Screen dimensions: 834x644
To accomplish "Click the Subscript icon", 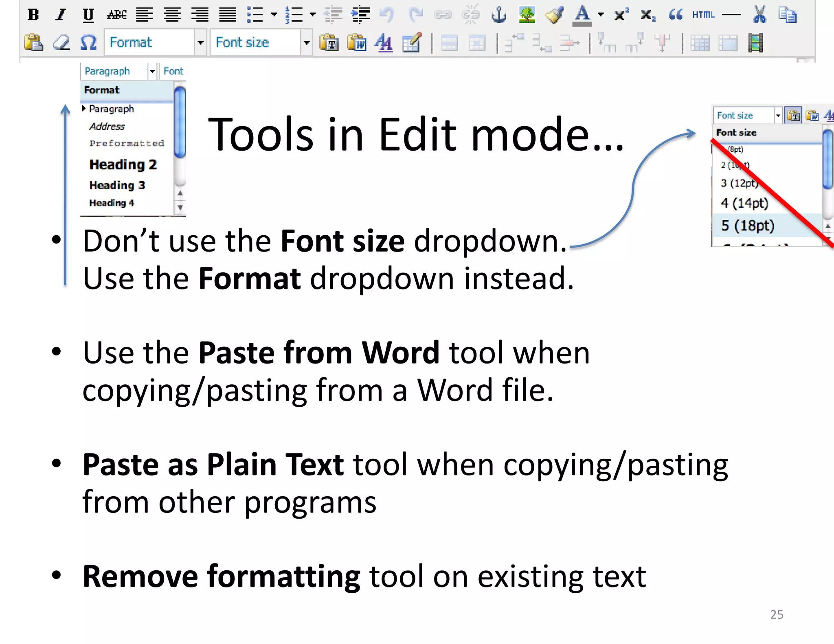I will [648, 15].
